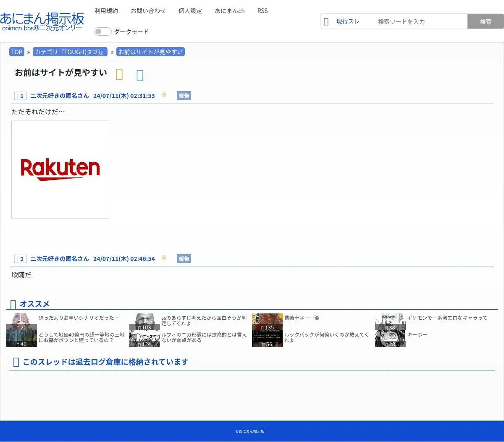Viewport: 504px width, 442px height.
Task: Toggle the ダークモード switch
Action: pyautogui.click(x=103, y=32)
